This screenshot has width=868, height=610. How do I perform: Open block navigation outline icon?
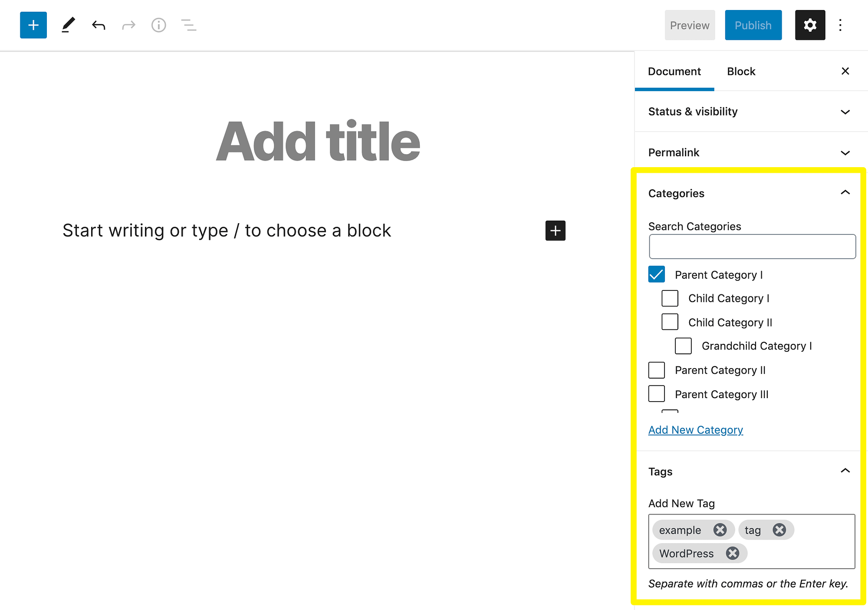189,25
